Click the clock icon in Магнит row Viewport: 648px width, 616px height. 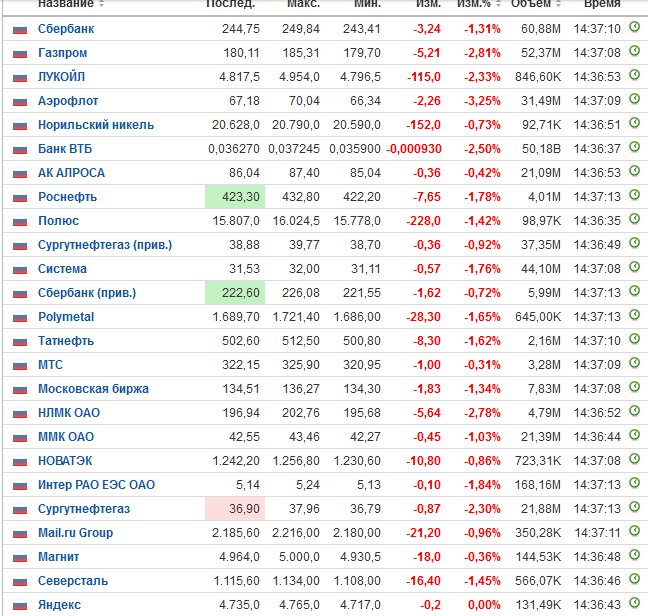[x=634, y=555]
